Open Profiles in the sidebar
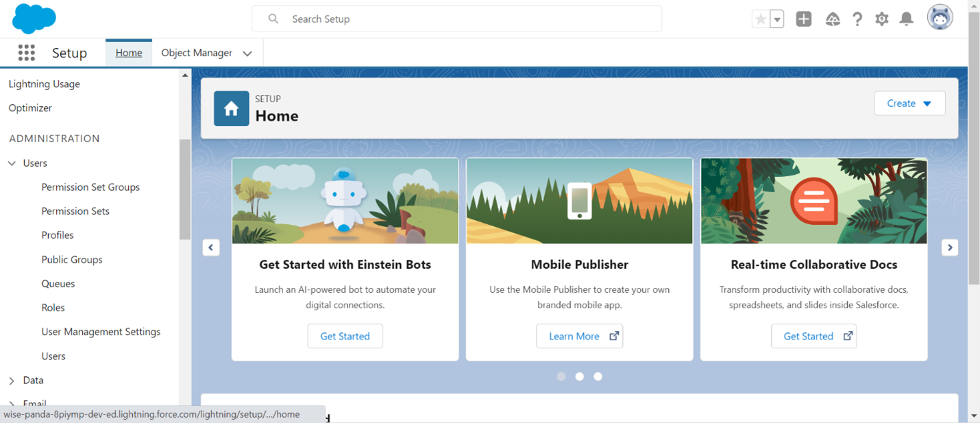The width and height of the screenshot is (980, 423). [58, 235]
